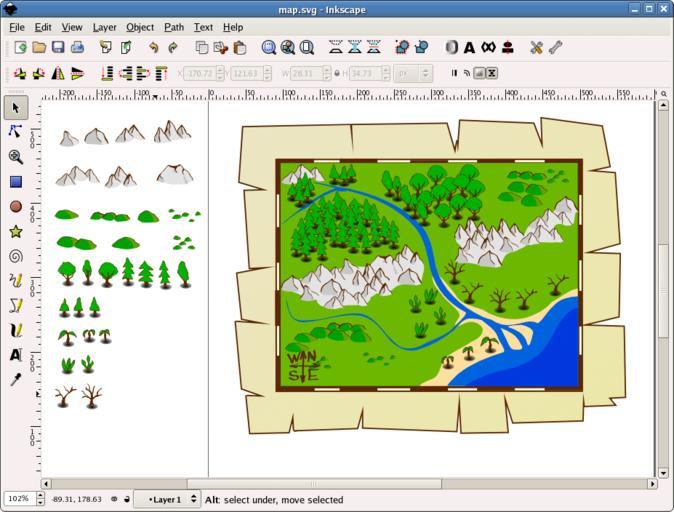Click the Undo arrow button

click(x=153, y=47)
